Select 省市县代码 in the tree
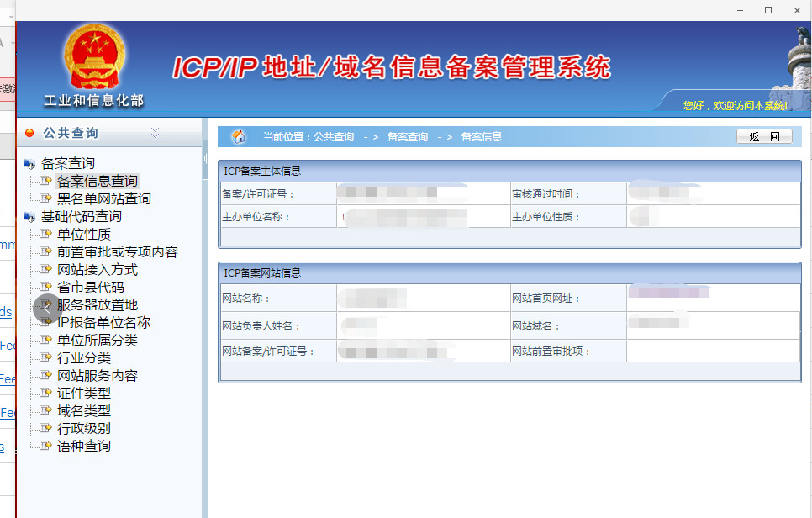This screenshot has height=518, width=812. click(91, 287)
